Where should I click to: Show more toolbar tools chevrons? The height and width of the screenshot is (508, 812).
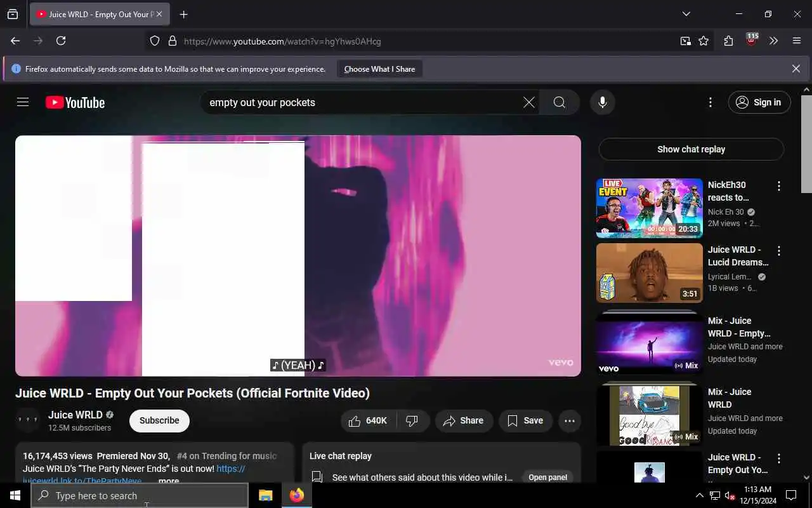point(774,41)
